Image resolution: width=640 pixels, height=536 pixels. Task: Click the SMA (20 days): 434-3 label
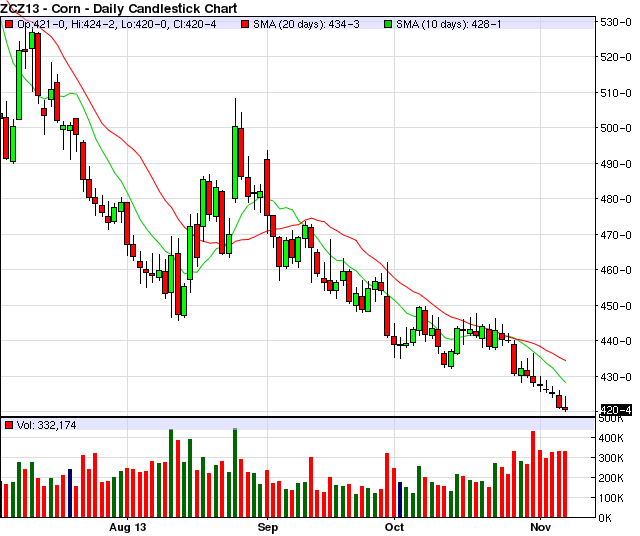[306, 24]
